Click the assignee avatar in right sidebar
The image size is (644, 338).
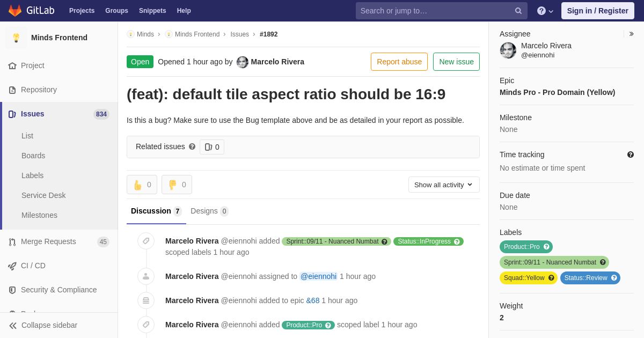[x=508, y=50]
